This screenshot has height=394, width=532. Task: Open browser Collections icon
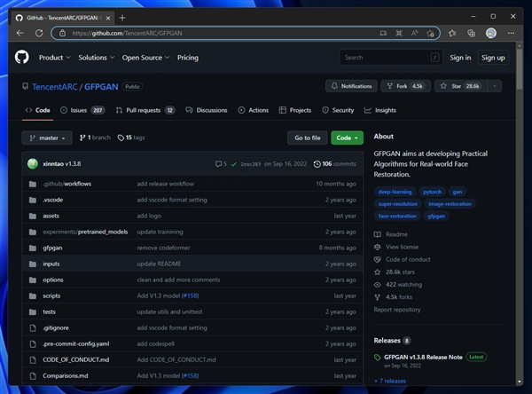coord(471,33)
